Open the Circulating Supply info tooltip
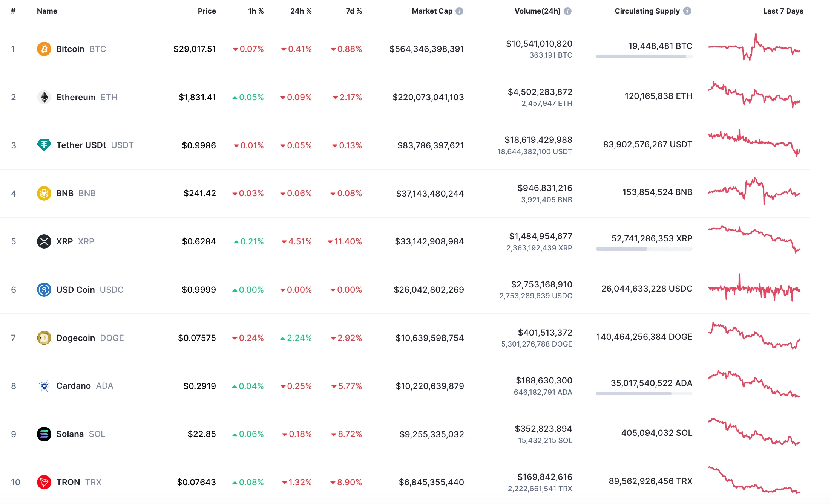831x504 pixels. click(687, 11)
